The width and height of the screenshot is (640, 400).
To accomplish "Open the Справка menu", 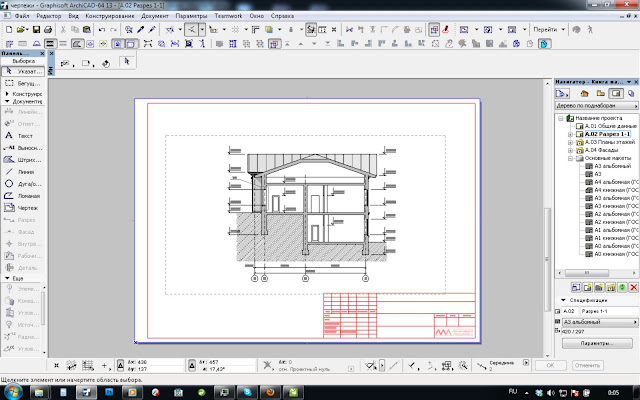I will coord(282,16).
